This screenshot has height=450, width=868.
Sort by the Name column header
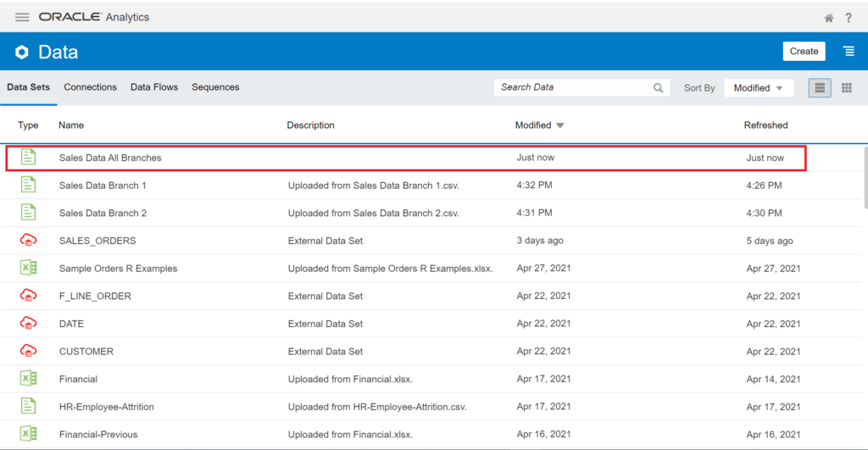point(71,125)
